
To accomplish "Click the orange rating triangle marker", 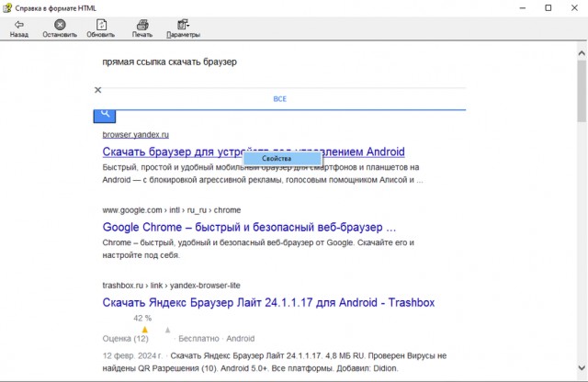I will [x=145, y=330].
